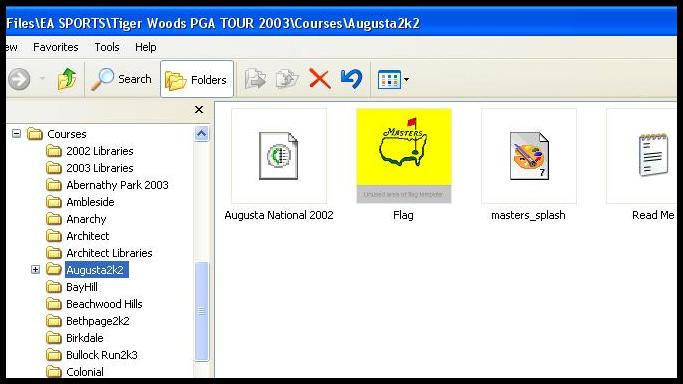The height and width of the screenshot is (384, 683).
Task: Click the Beachwood Hills folder icon
Action: (x=54, y=303)
